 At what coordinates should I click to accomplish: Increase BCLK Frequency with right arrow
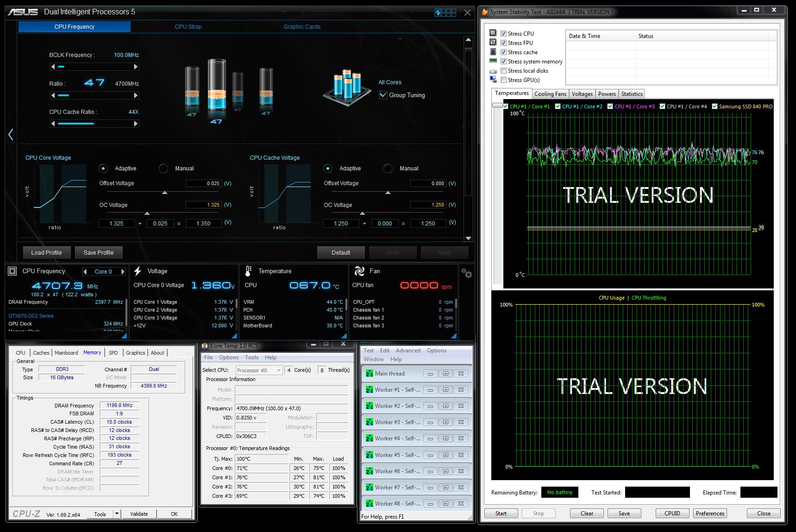click(136, 67)
